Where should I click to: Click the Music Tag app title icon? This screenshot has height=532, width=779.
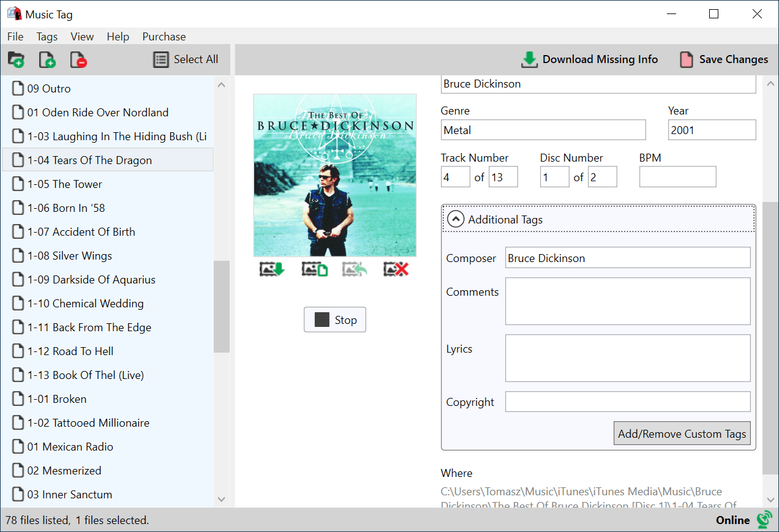[14, 13]
